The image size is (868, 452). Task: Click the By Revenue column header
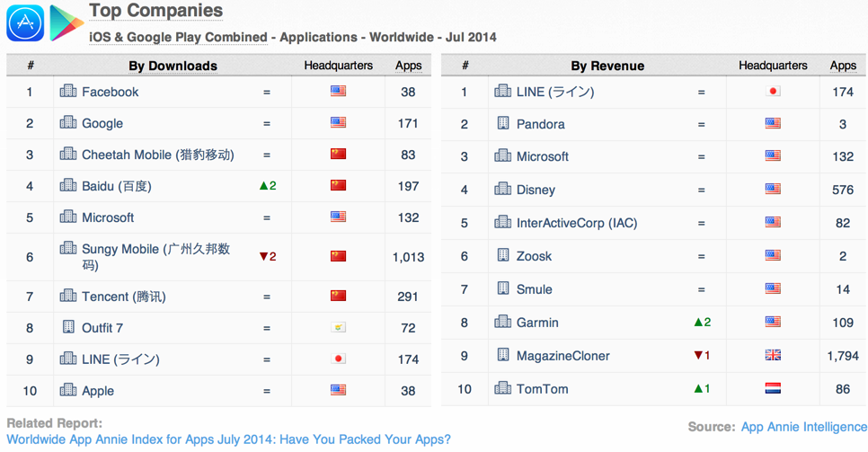pos(607,66)
